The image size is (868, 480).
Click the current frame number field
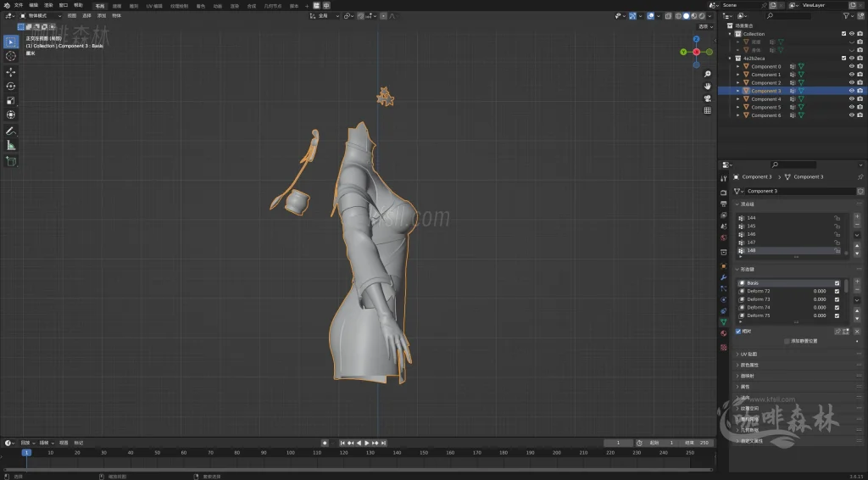618,443
